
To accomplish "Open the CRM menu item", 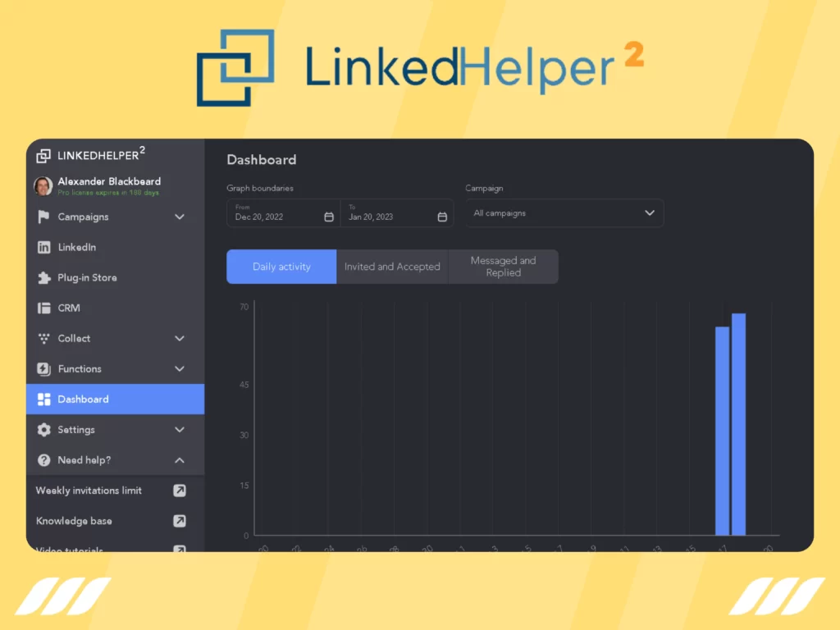I will 115,308.
